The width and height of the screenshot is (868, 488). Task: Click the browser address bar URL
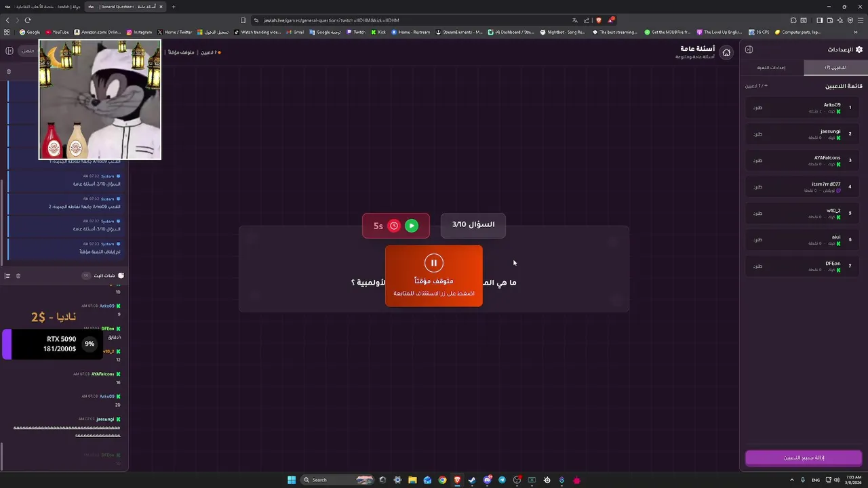(331, 20)
